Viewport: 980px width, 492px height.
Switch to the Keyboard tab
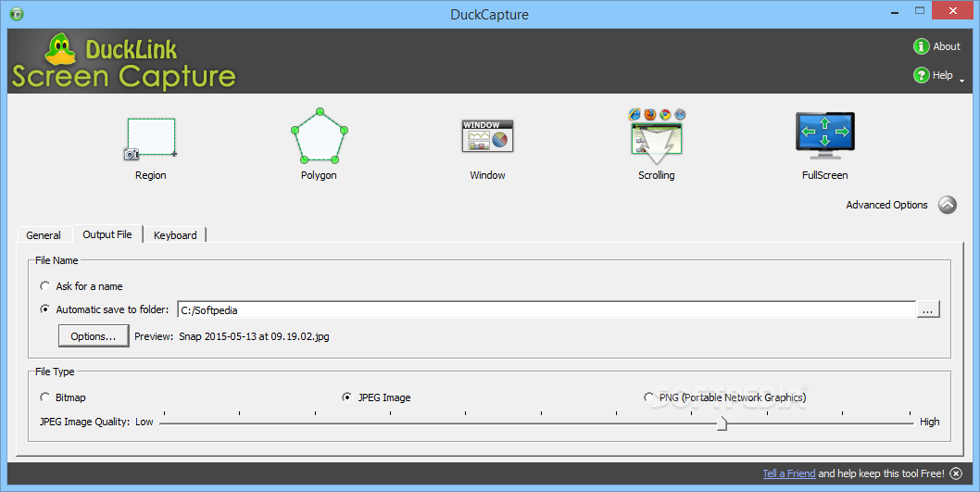175,235
